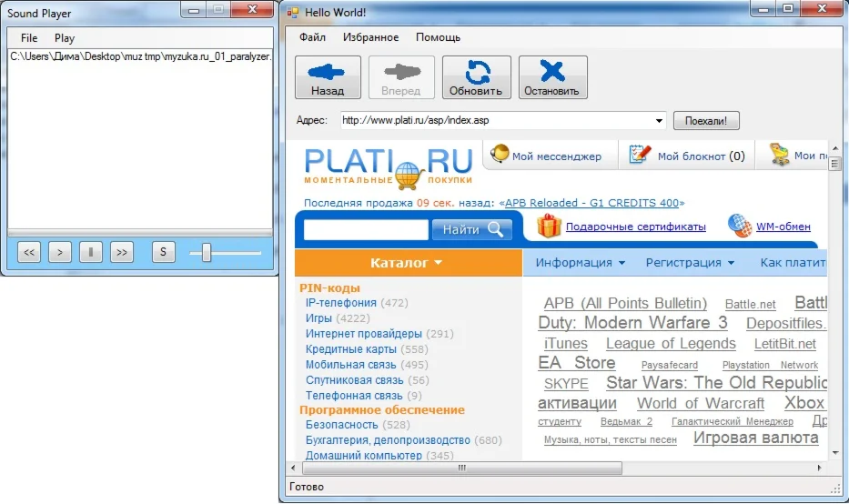
Task: Expand the address bar dropdown arrow
Action: (659, 120)
